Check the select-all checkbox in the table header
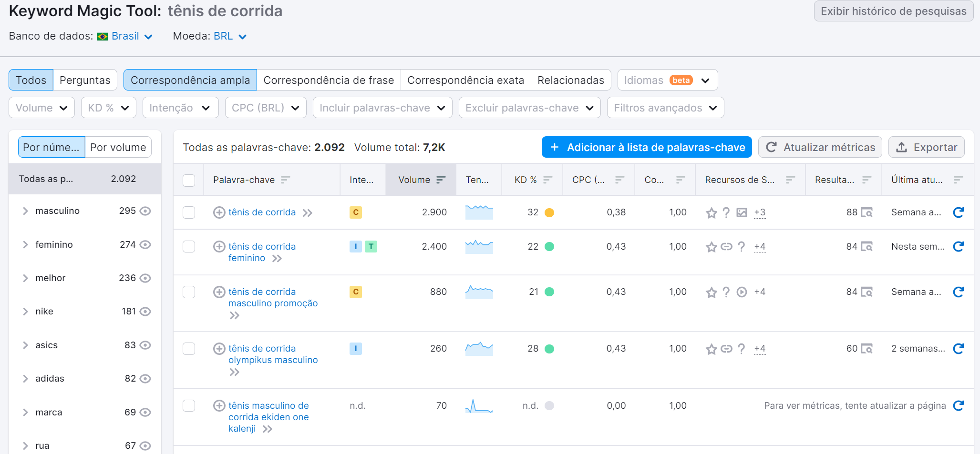980x454 pixels. [x=189, y=181]
